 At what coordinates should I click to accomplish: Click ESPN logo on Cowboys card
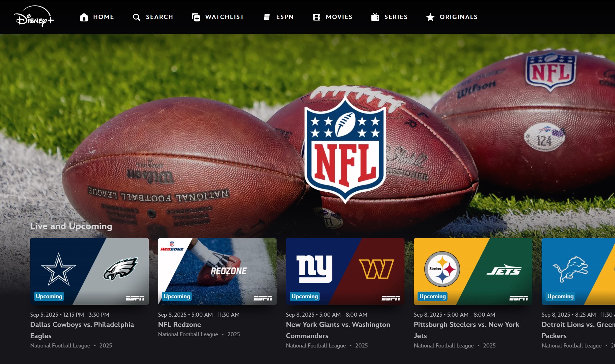[x=135, y=298]
